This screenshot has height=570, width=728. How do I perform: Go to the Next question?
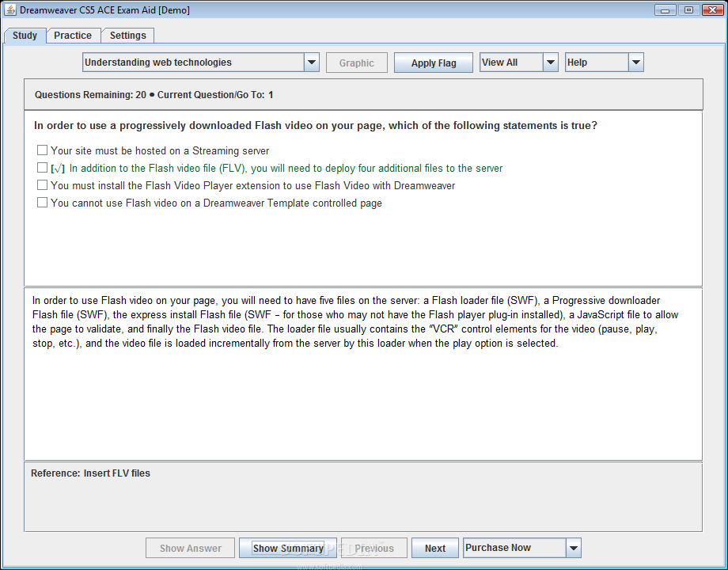coord(435,548)
